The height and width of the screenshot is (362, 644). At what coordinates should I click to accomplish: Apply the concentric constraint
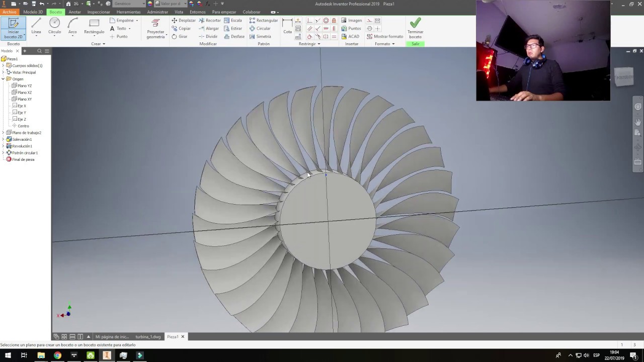click(x=326, y=21)
